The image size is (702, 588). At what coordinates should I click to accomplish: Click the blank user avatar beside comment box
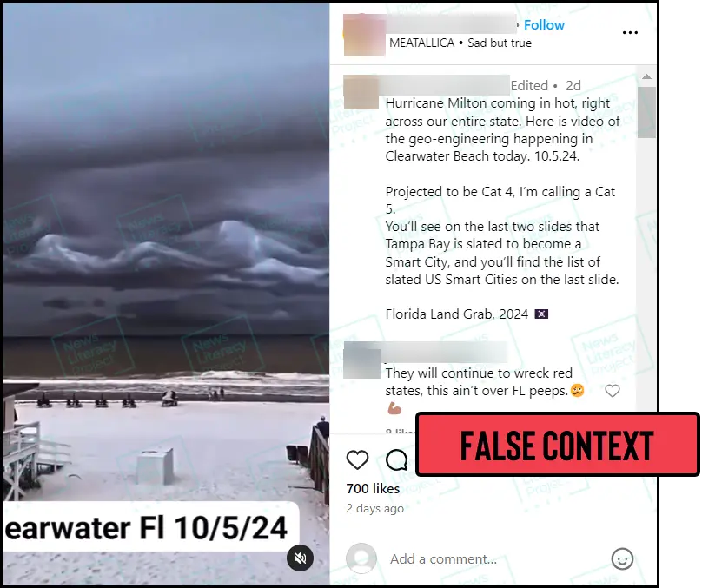click(x=361, y=558)
